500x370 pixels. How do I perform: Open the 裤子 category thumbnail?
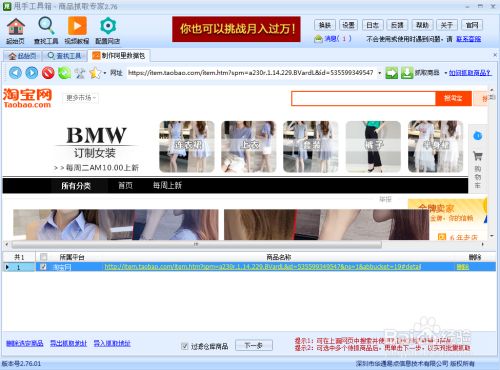[373, 146]
